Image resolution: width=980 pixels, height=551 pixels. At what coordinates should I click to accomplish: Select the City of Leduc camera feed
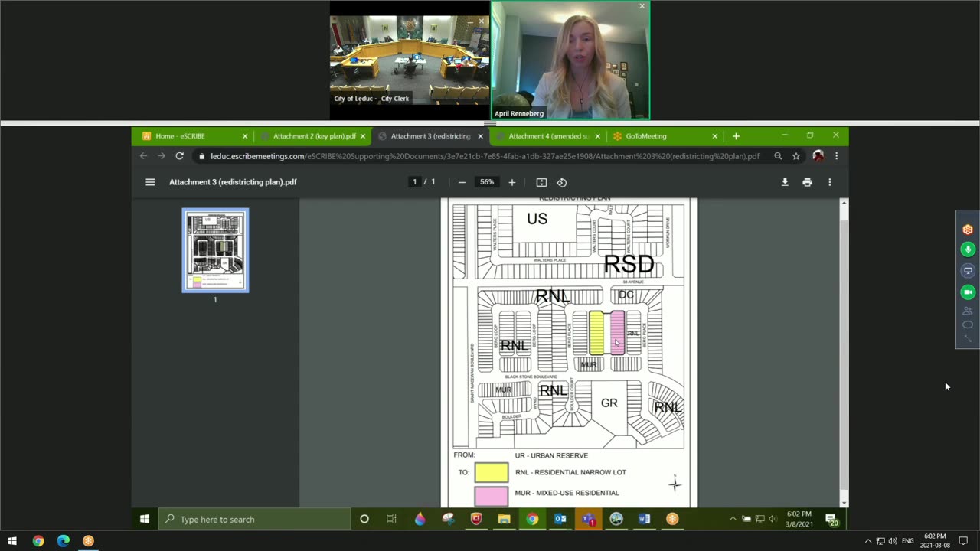tap(410, 60)
